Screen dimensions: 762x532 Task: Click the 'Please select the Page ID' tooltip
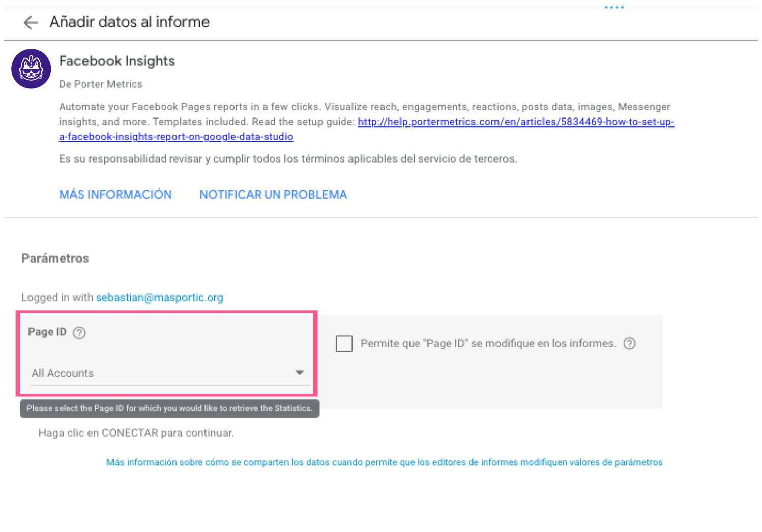[x=169, y=408]
